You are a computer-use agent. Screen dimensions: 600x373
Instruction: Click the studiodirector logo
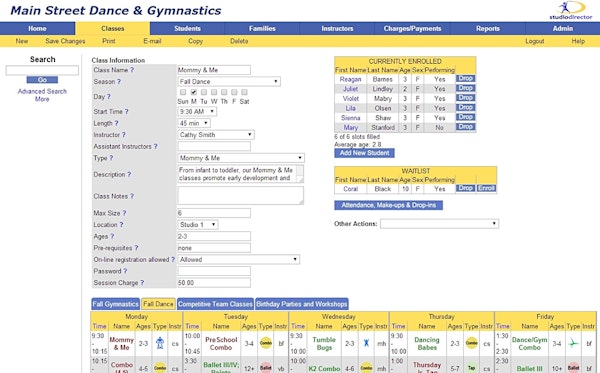571,10
